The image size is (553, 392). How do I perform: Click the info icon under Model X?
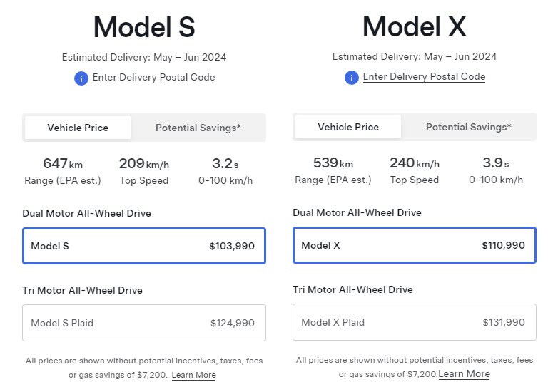352,77
